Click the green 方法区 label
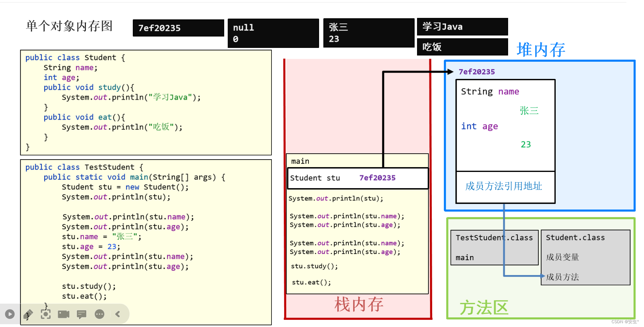The width and height of the screenshot is (644, 327). point(484,307)
